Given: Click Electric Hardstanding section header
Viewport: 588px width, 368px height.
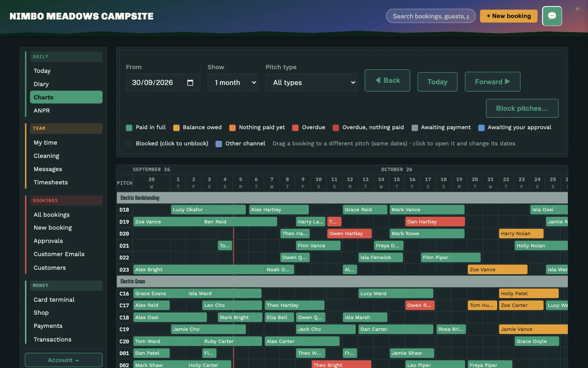Looking at the screenshot, I should click(342, 198).
